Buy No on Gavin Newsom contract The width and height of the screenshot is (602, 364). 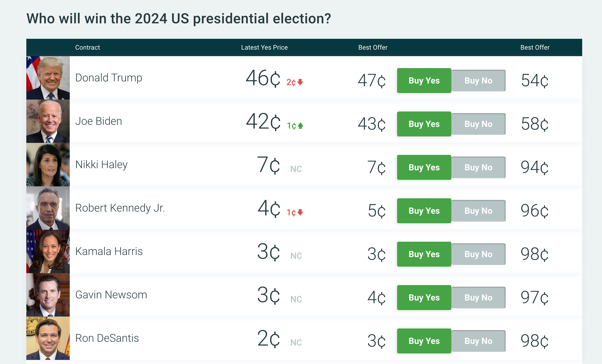pos(478,298)
